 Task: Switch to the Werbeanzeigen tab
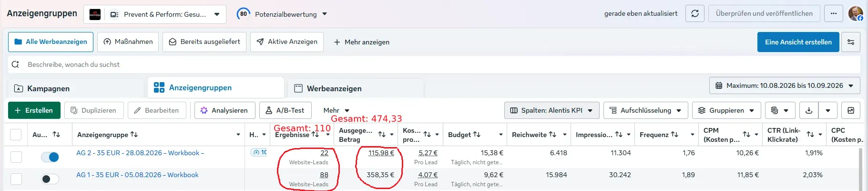click(x=356, y=88)
